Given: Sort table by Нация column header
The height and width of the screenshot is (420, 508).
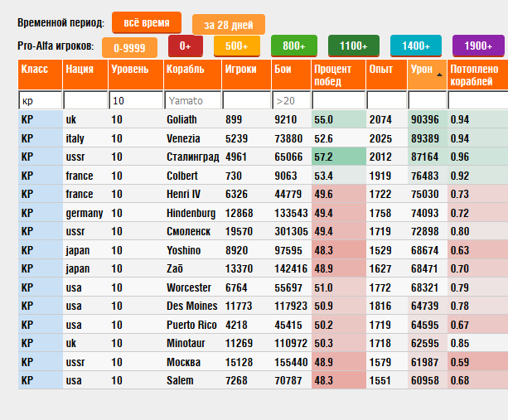Looking at the screenshot, I should click(x=84, y=75).
